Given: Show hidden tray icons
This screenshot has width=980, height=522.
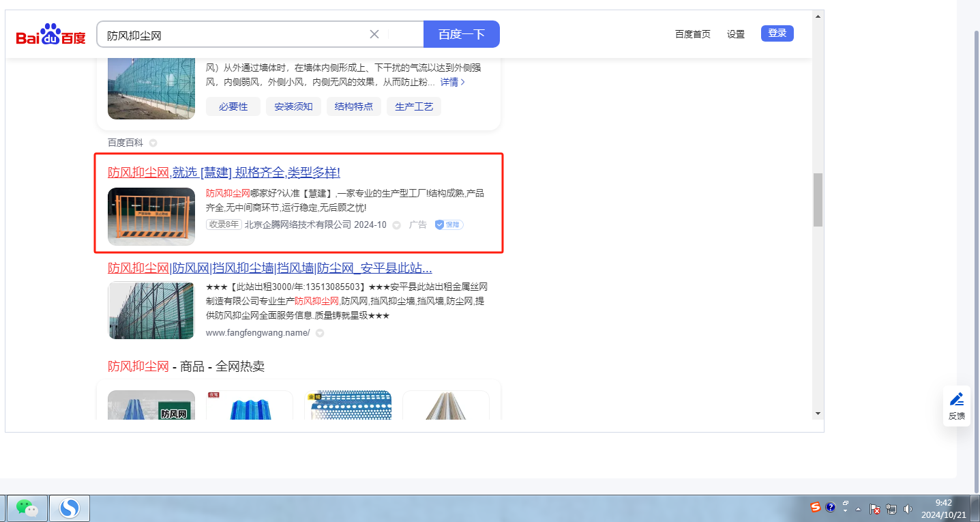Looking at the screenshot, I should pyautogui.click(x=859, y=510).
